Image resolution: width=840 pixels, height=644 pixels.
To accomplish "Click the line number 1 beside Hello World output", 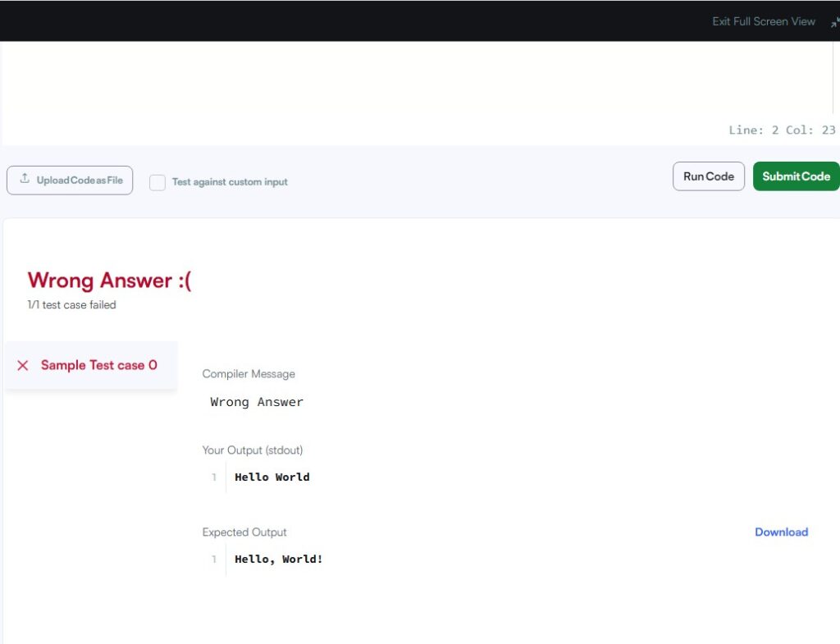I will [x=214, y=477].
